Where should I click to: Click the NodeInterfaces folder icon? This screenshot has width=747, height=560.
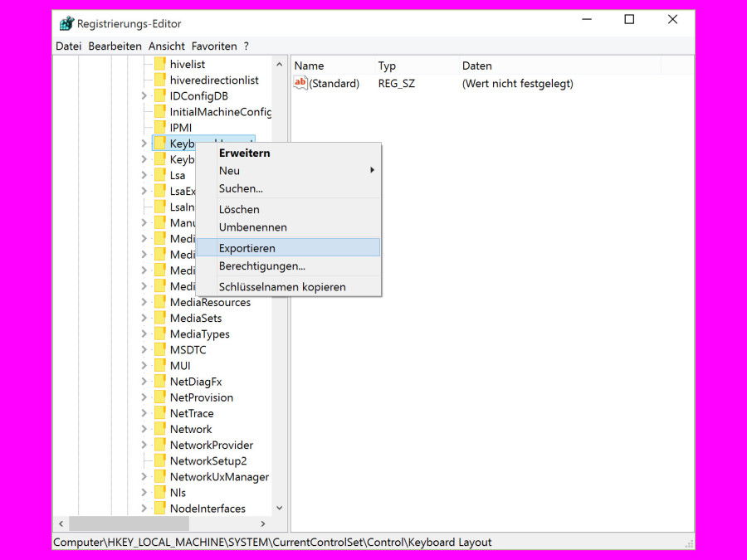click(x=159, y=508)
